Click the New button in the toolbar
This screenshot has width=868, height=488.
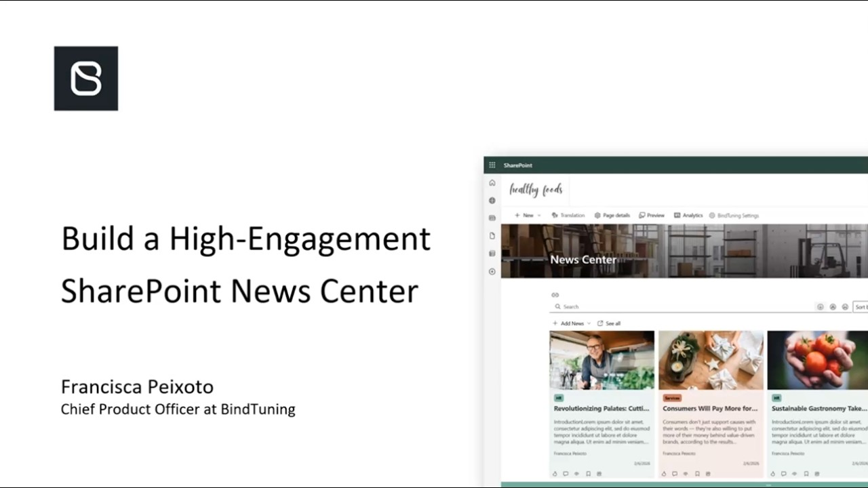pos(524,216)
